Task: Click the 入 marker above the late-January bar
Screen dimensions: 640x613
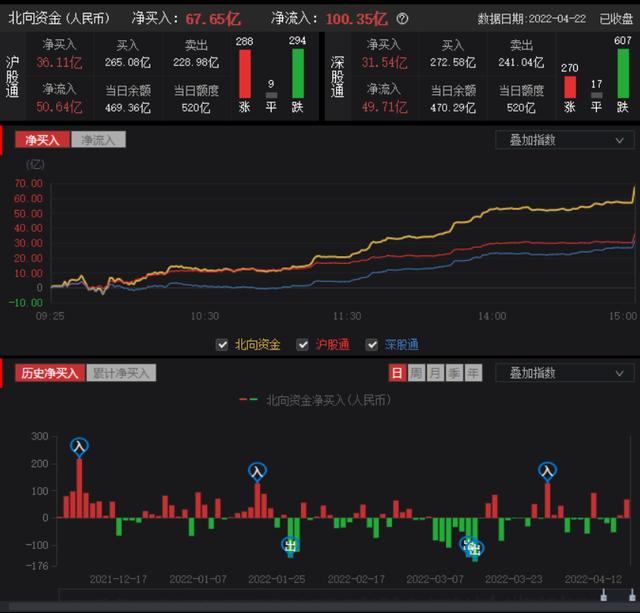Action: [258, 471]
